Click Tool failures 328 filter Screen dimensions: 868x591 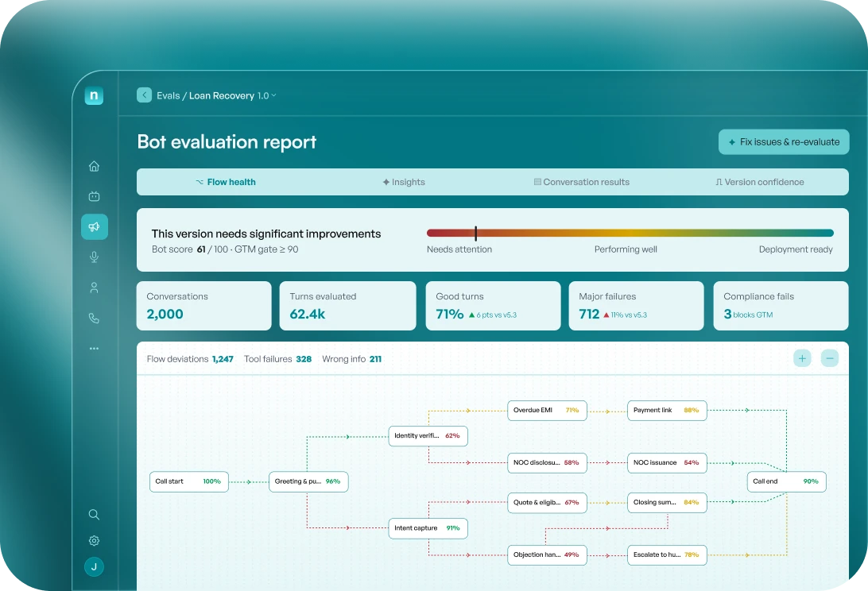coord(278,359)
